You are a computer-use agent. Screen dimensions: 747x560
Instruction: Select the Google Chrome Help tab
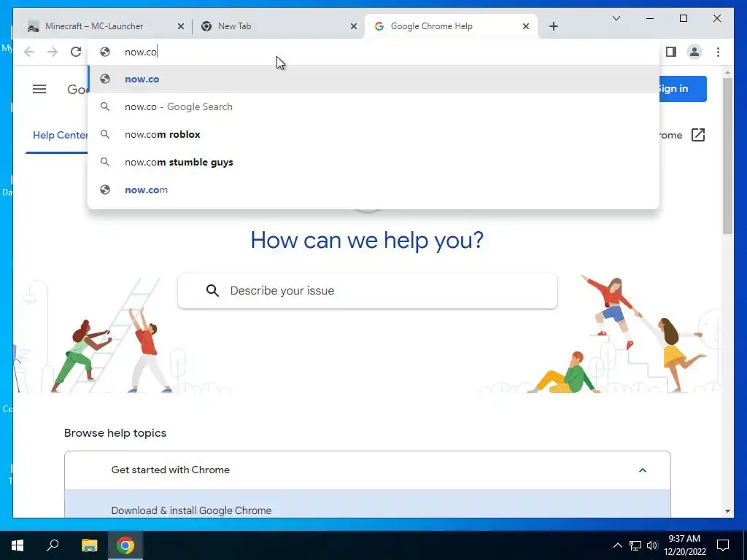click(451, 26)
